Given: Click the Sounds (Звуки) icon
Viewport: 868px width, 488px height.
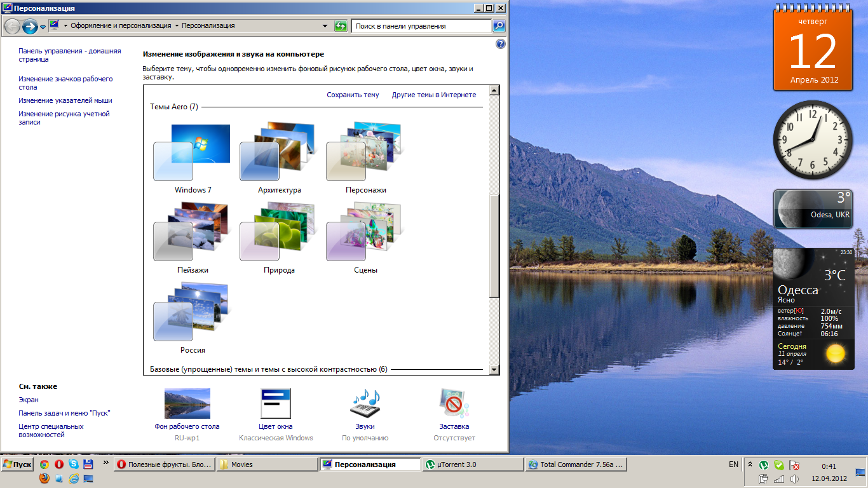Looking at the screenshot, I should [365, 404].
